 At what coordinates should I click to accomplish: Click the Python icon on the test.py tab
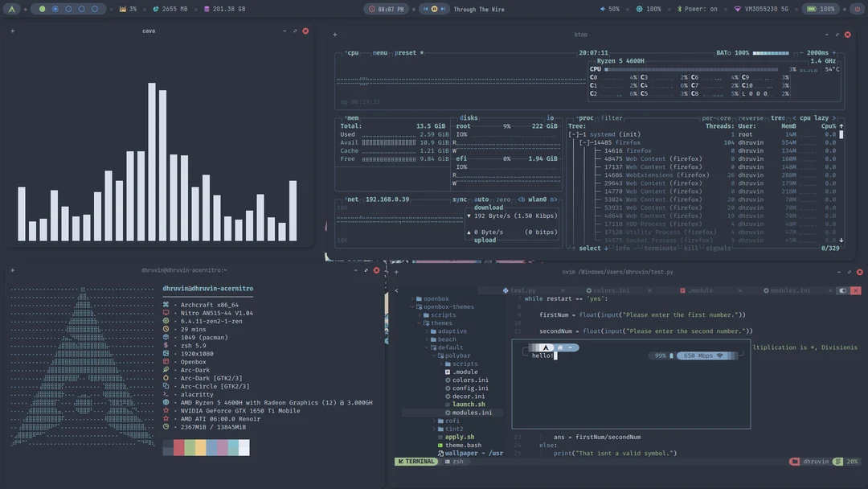click(x=505, y=290)
